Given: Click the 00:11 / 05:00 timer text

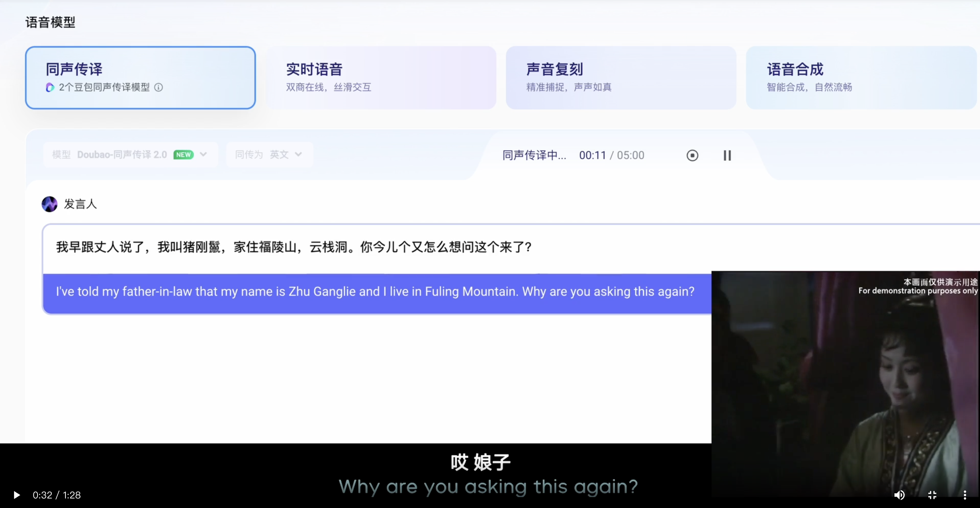Looking at the screenshot, I should click(611, 155).
